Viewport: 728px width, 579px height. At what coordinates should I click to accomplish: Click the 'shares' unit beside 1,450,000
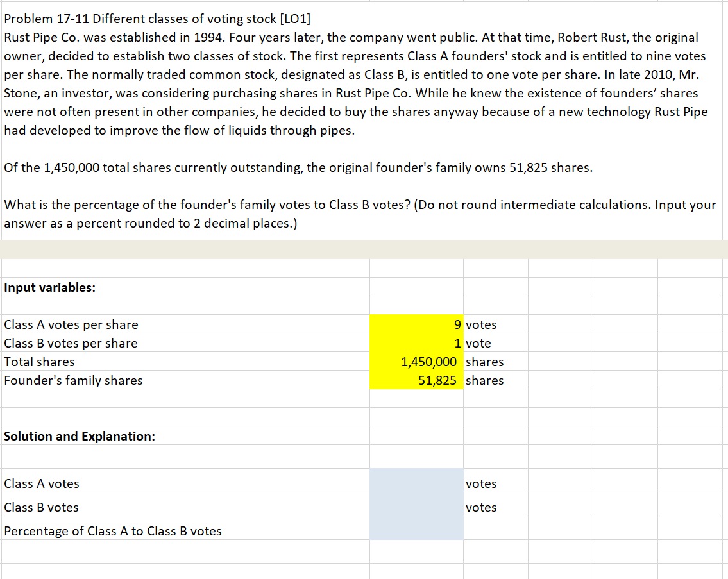pyautogui.click(x=485, y=362)
